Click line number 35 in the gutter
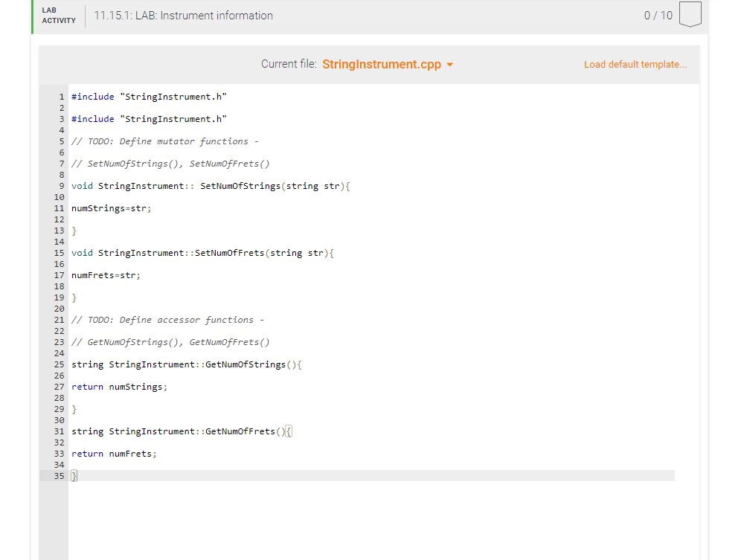744x560 pixels. pos(59,476)
